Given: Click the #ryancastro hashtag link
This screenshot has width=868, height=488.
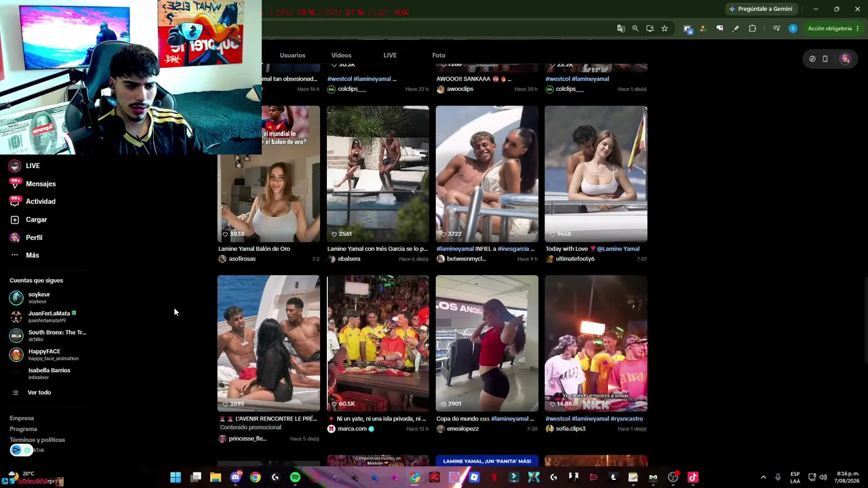Looking at the screenshot, I should click(x=627, y=419).
